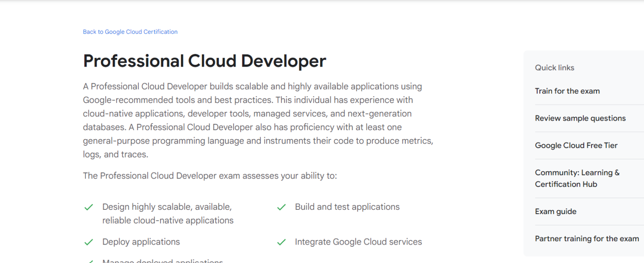Select 'Google Cloud Free Tier' in the sidebar
This screenshot has width=644, height=263.
pos(576,145)
